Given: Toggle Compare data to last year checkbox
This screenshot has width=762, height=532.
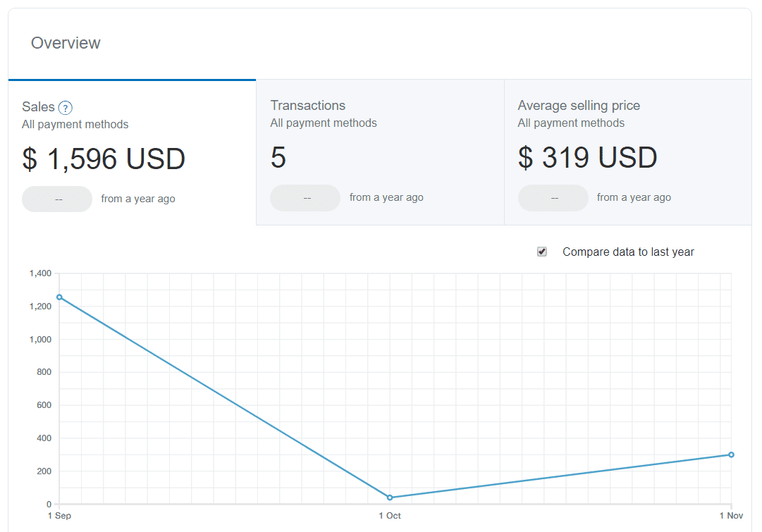Looking at the screenshot, I should tap(542, 252).
